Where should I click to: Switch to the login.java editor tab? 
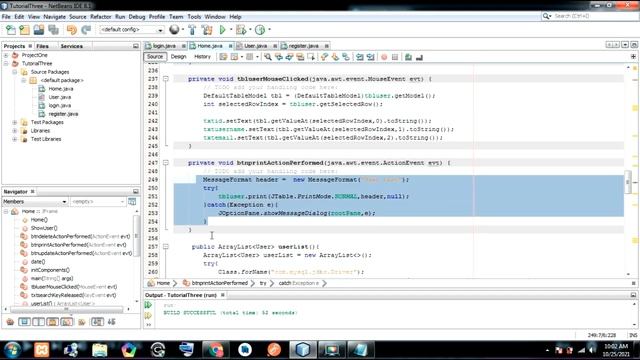coord(165,46)
